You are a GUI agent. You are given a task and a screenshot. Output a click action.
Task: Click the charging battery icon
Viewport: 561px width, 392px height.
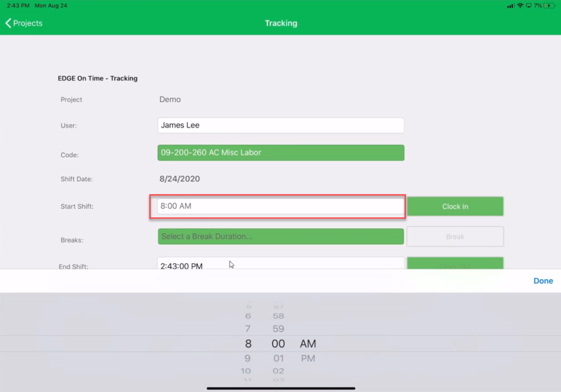pyautogui.click(x=549, y=5)
